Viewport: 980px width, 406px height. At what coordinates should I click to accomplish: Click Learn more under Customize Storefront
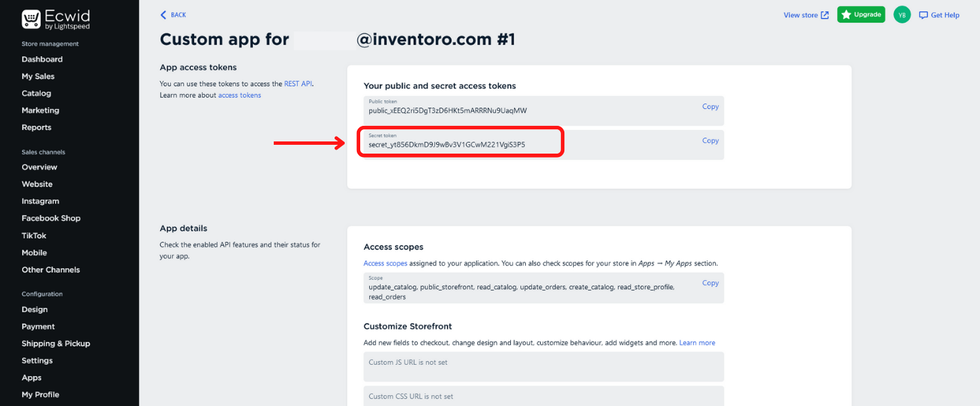coord(697,343)
